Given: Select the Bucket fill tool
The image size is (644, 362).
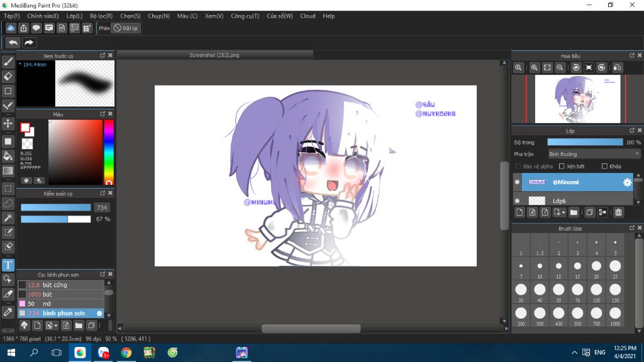Looking at the screenshot, I should (8, 156).
